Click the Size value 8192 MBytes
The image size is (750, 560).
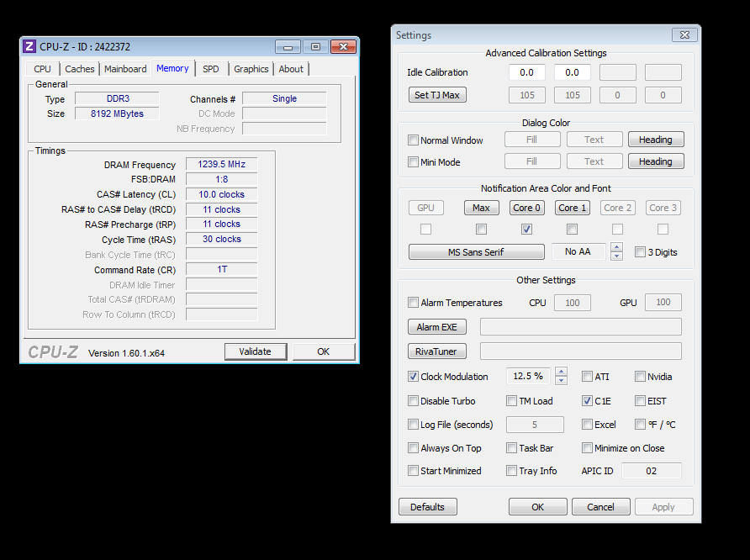coord(117,114)
